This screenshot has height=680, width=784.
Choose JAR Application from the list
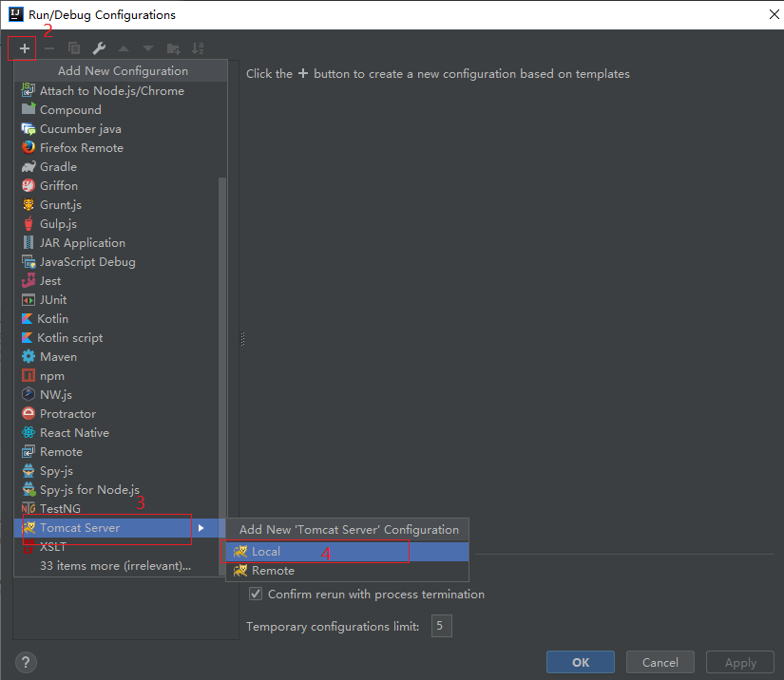82,243
